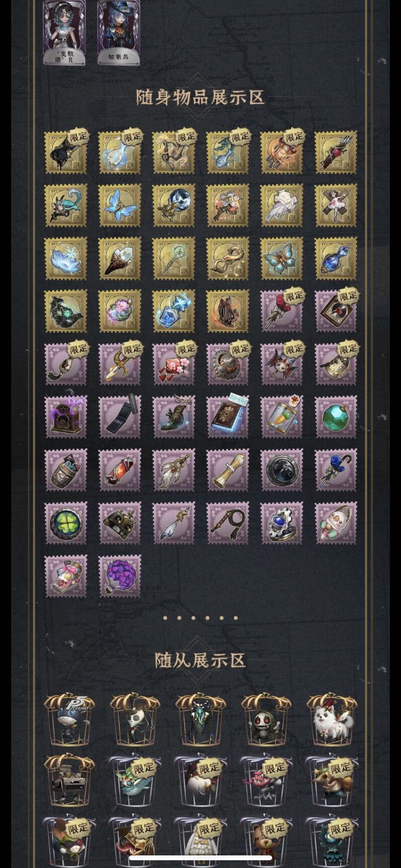Open the 知更鸟 character costume card

119,32
